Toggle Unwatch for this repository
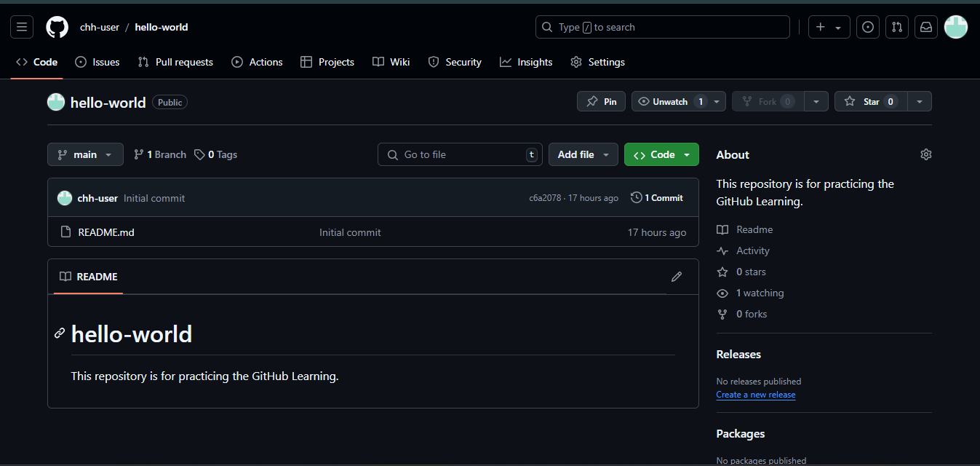Screen dimensions: 980x466 click(670, 102)
